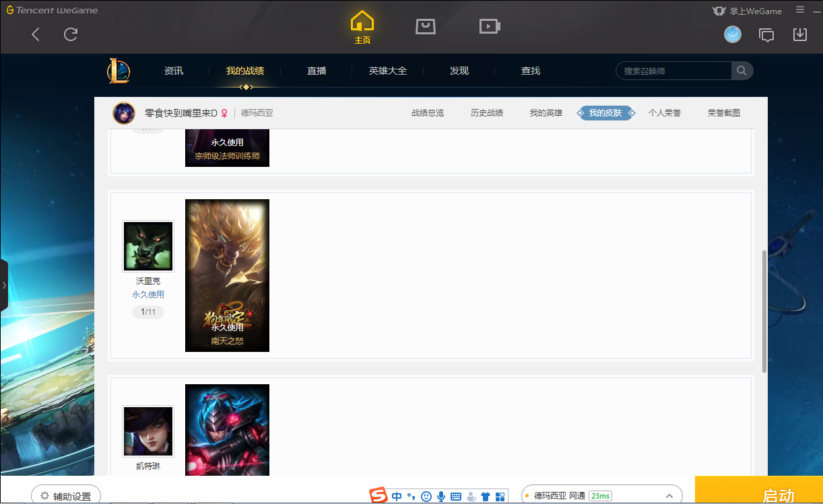Screen dimensions: 823x504
Task: Click 永久使用 under 沃里克
Action: point(148,295)
